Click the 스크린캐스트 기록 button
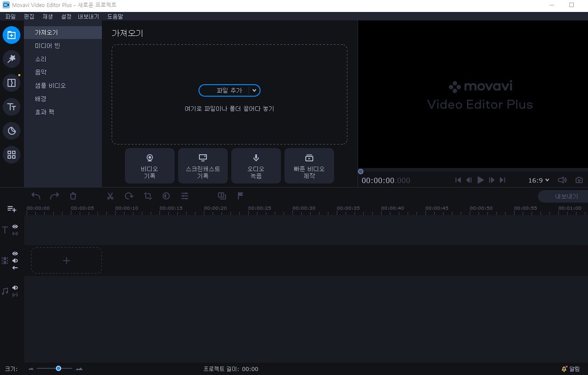The height and width of the screenshot is (375, 588). [203, 166]
